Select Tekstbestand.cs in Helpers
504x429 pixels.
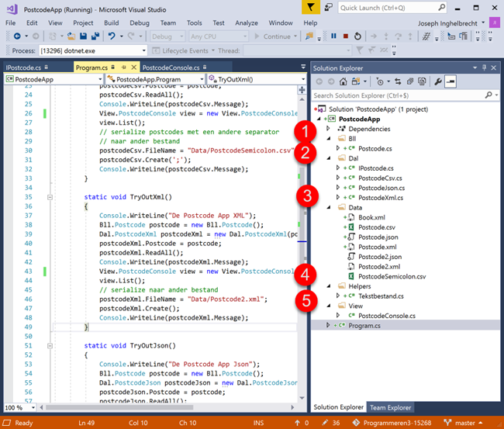coord(381,296)
